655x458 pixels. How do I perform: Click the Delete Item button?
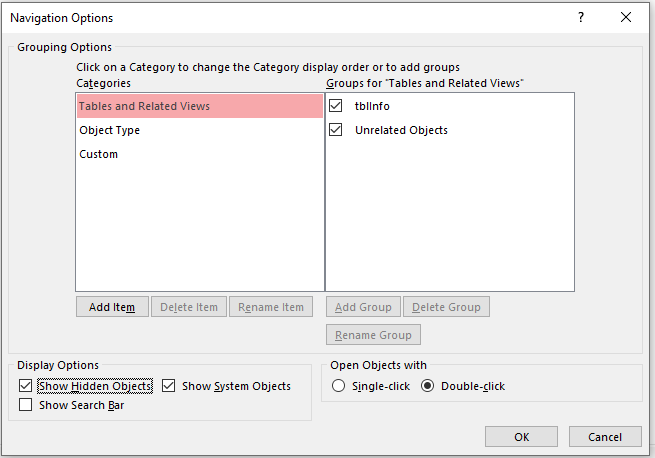coord(189,307)
